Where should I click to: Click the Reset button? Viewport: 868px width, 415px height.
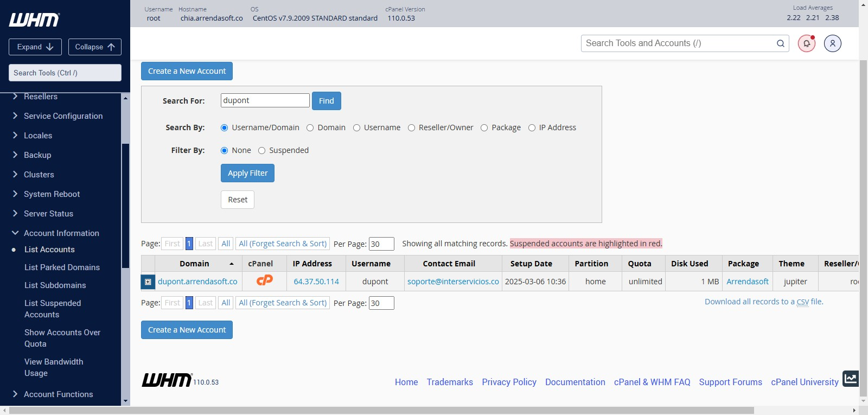pyautogui.click(x=238, y=200)
